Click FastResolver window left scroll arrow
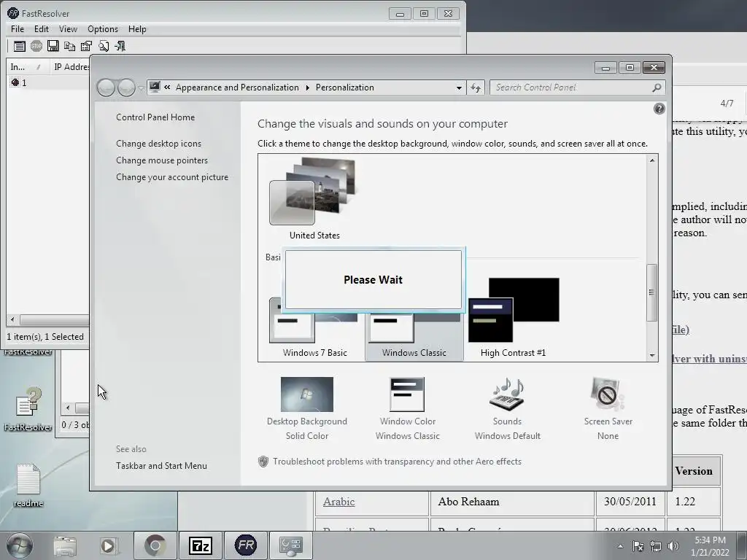The image size is (747, 560). click(x=12, y=319)
